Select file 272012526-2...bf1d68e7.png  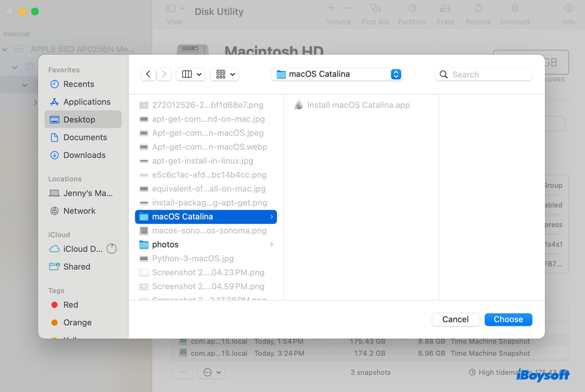coord(206,105)
